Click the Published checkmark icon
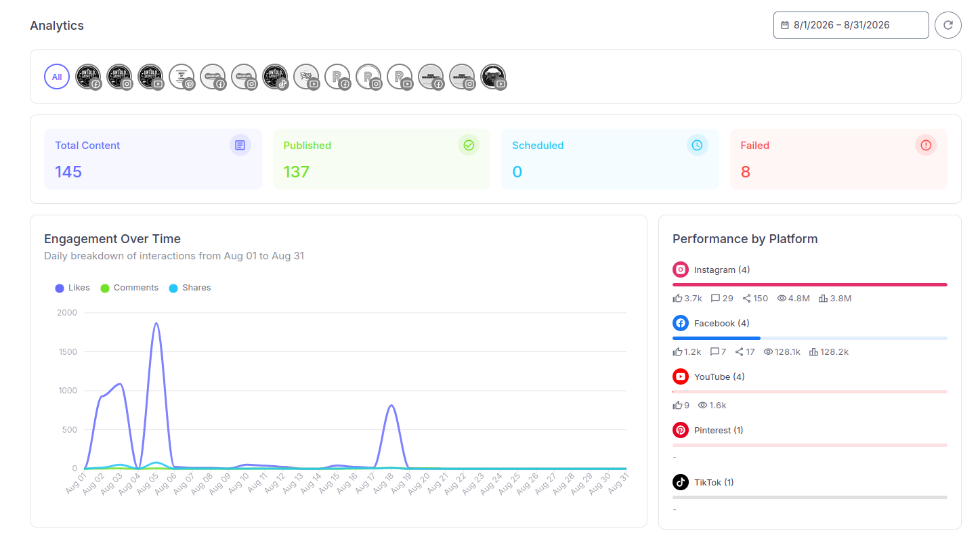980x539 pixels. 469,145
